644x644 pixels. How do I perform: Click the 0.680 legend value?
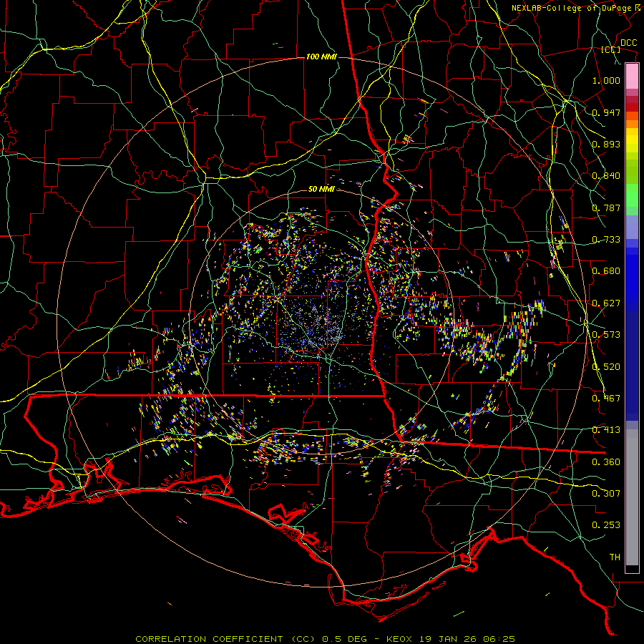click(x=606, y=271)
